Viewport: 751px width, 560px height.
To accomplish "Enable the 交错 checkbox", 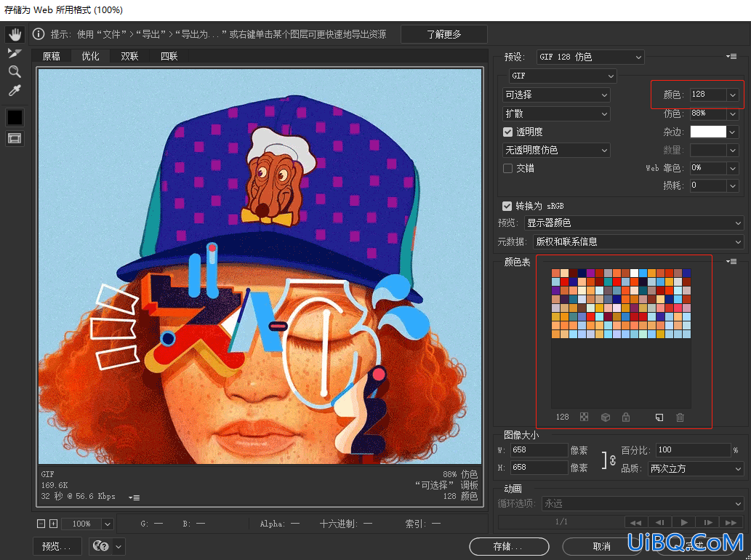I will click(507, 168).
